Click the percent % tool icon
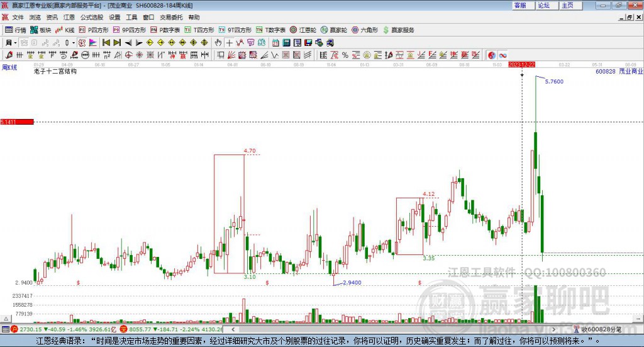 (x=345, y=55)
